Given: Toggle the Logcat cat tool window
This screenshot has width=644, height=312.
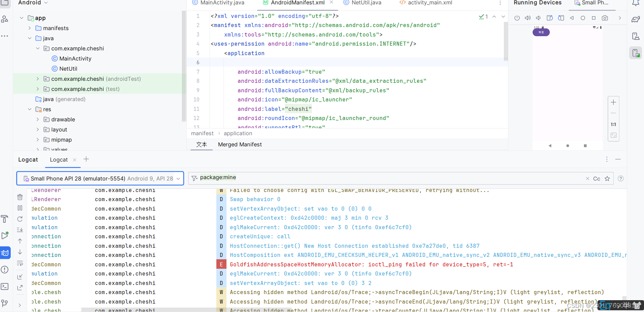Looking at the screenshot, I should click(x=5, y=253).
